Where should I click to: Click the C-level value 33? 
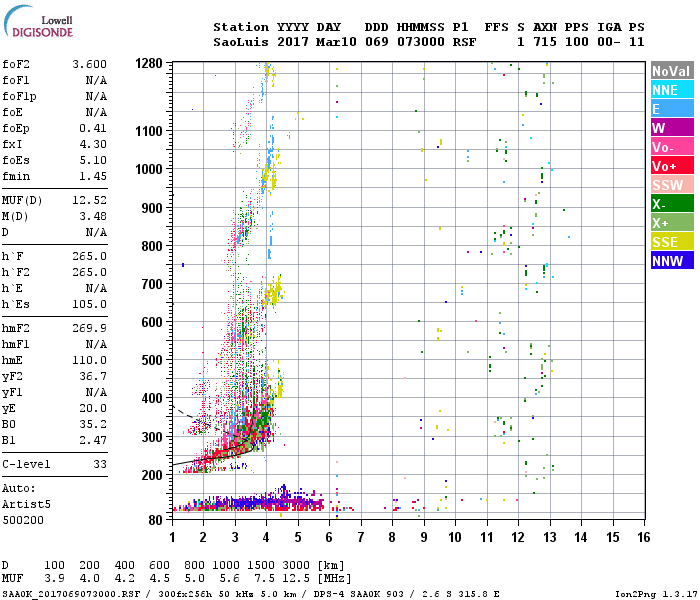[100, 464]
